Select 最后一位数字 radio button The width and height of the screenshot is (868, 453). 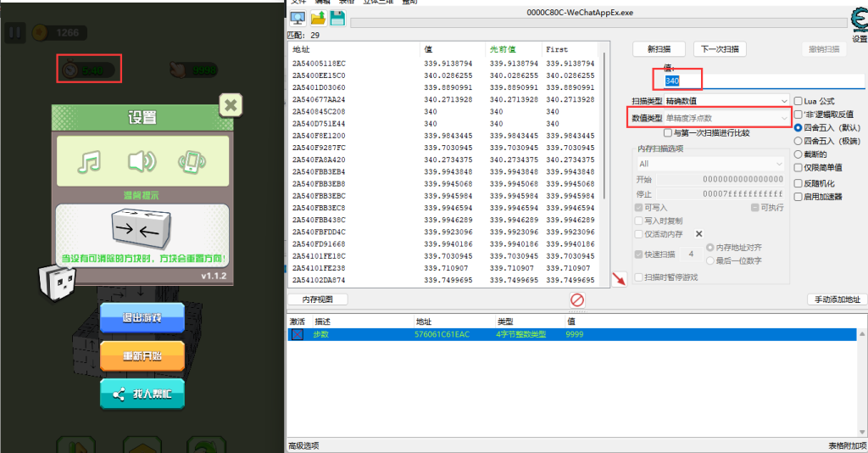[x=710, y=260]
